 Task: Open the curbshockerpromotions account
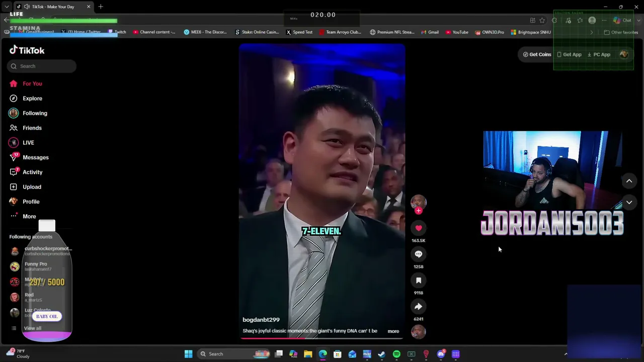pos(42,251)
